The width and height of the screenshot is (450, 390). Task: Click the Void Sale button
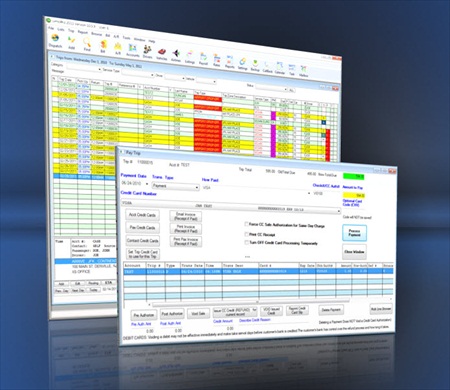198,313
